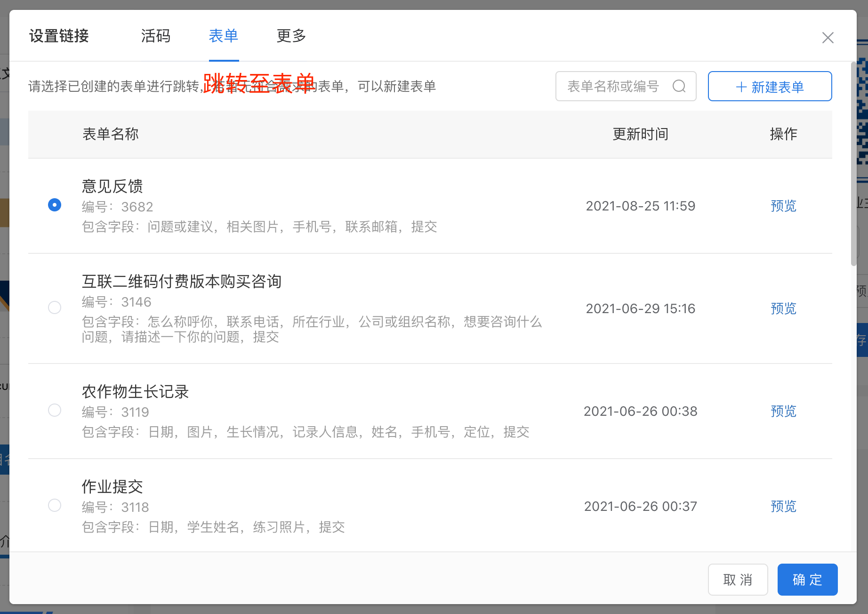Viewport: 868px width, 614px height.
Task: Open the 表单 tab
Action: [224, 36]
